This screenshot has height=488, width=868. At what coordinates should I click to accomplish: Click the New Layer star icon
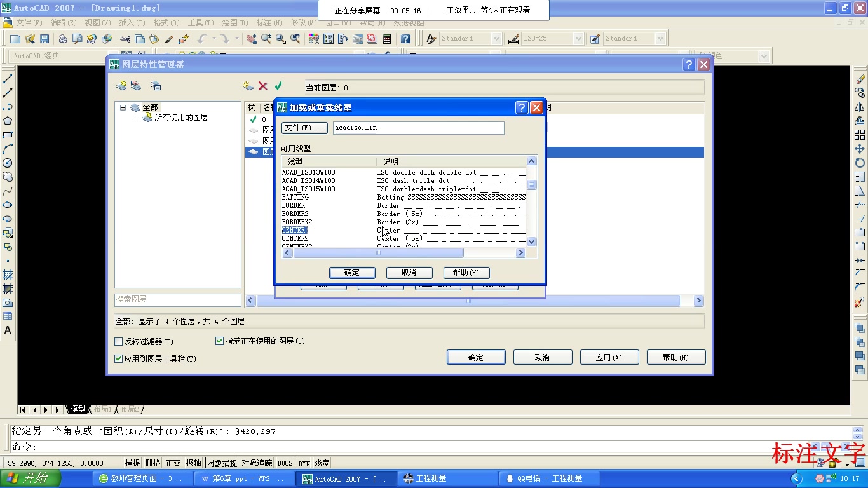click(248, 85)
